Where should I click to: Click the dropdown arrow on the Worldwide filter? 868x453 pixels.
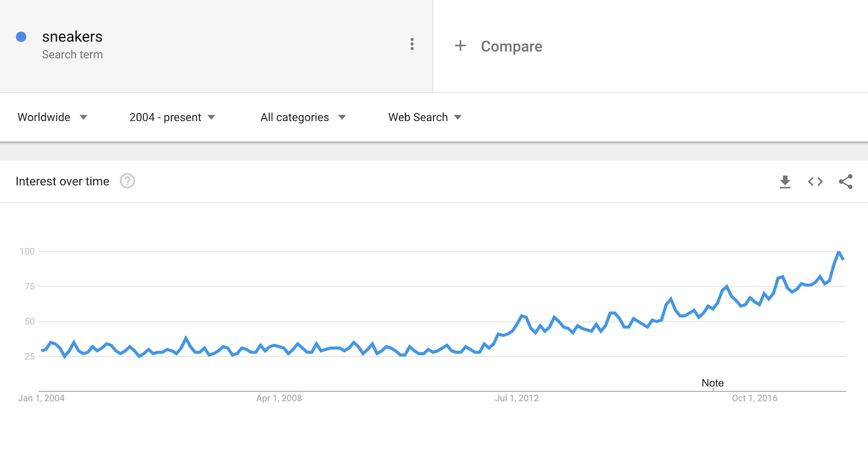pyautogui.click(x=83, y=117)
